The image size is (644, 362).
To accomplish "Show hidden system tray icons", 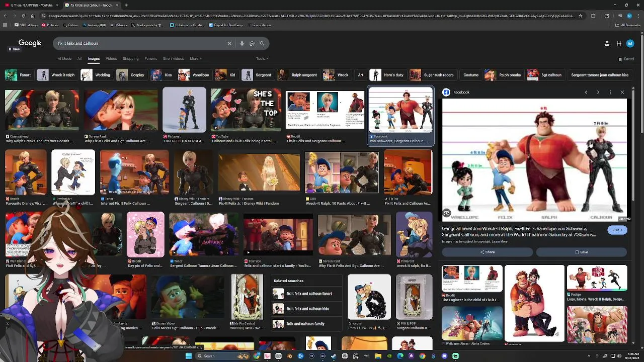I will (x=589, y=356).
